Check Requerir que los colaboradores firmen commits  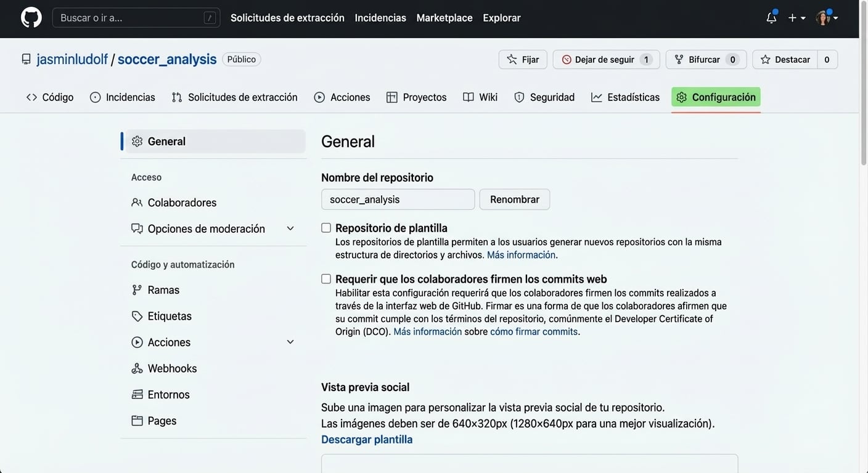[326, 279]
